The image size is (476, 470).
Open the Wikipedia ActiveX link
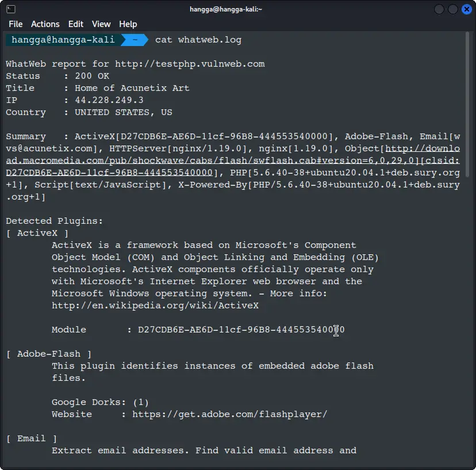click(x=155, y=305)
